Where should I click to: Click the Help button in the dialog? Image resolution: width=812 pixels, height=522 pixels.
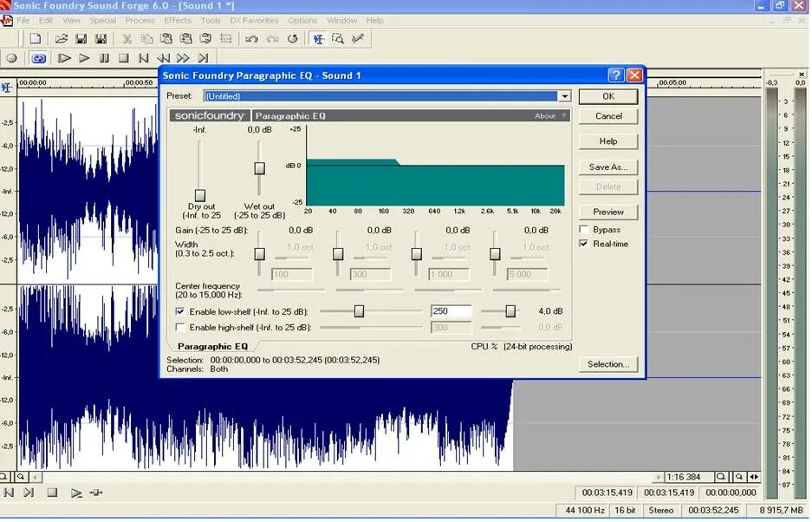point(608,141)
